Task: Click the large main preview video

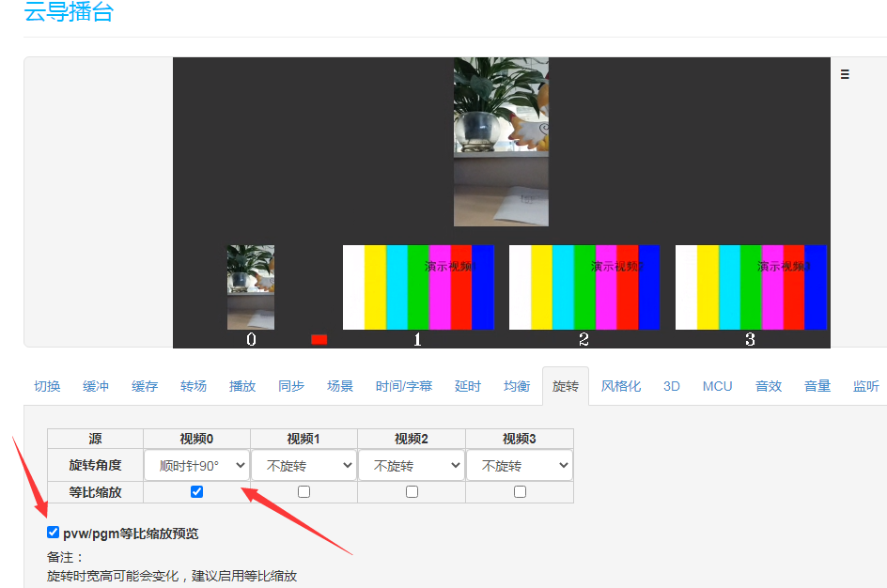Action: pos(501,141)
